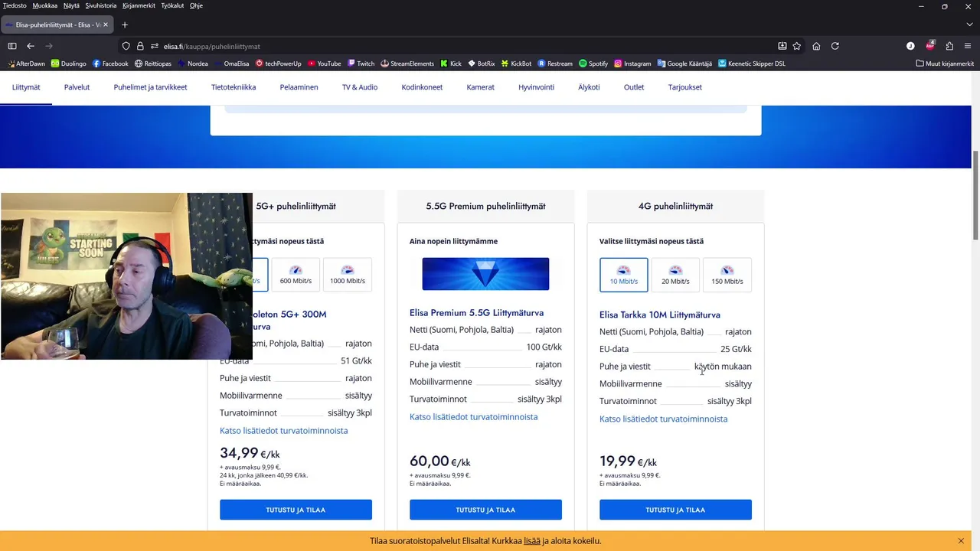
Task: Click the site padlock icon
Action: (x=140, y=46)
